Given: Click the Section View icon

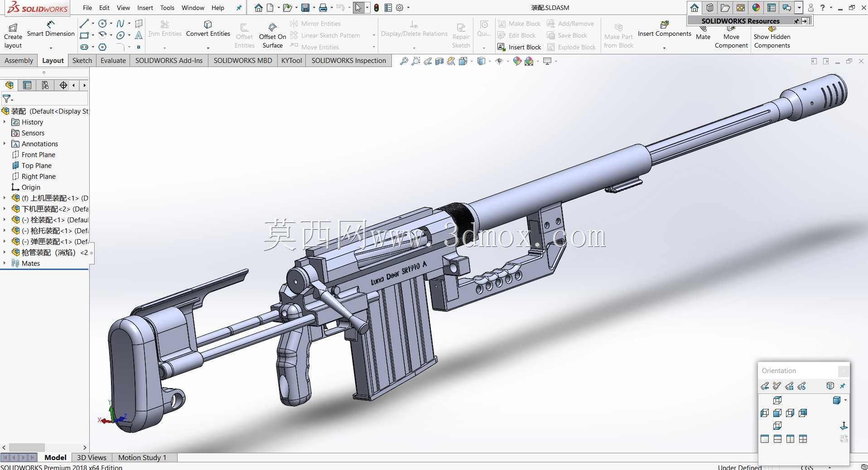Looking at the screenshot, I should tap(439, 61).
